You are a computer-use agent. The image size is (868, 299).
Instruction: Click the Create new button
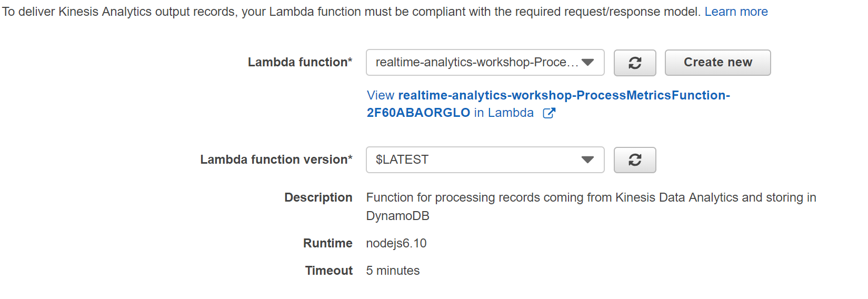(x=718, y=63)
